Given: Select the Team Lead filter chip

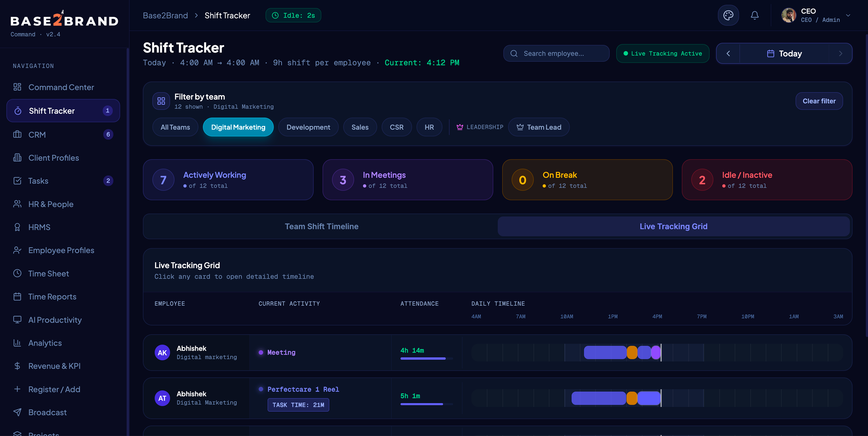Looking at the screenshot, I should click(x=539, y=127).
